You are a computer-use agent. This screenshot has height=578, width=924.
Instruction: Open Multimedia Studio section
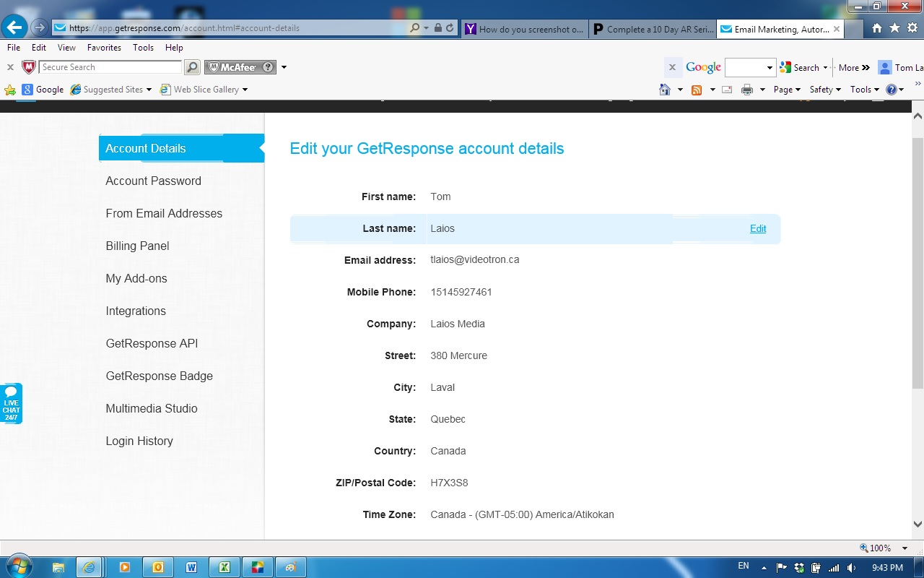click(152, 408)
